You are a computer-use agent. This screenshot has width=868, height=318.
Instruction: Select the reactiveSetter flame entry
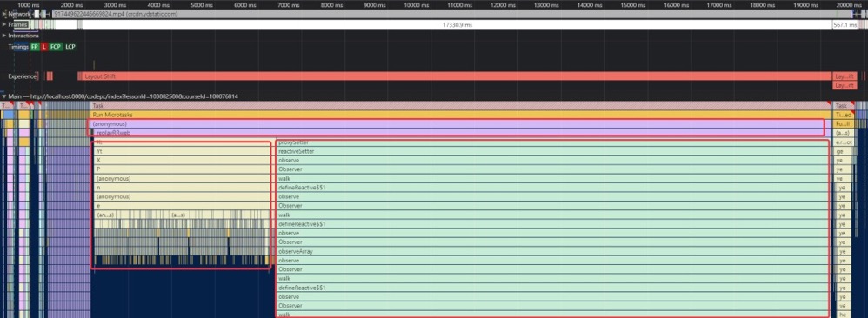tap(552, 151)
